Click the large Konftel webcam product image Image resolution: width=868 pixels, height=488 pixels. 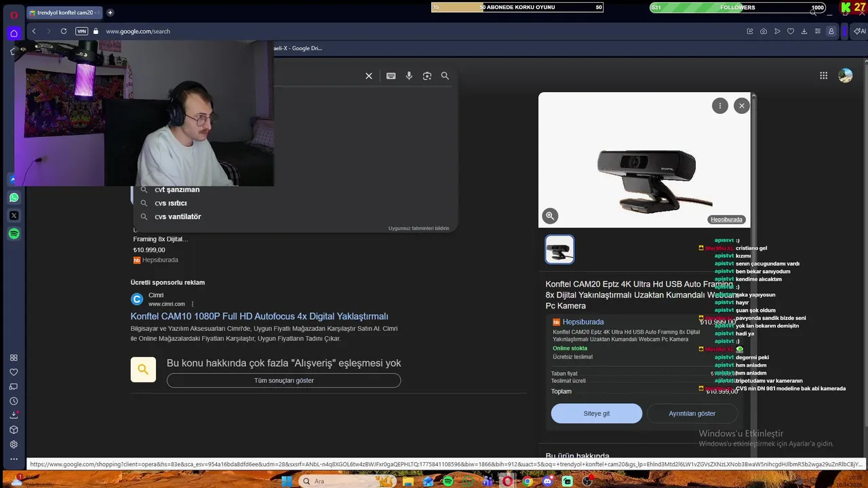pyautogui.click(x=644, y=160)
